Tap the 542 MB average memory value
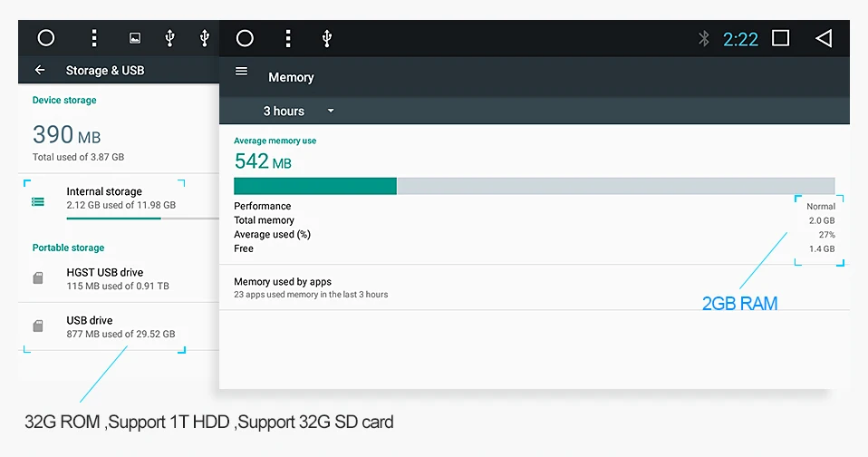 263,161
